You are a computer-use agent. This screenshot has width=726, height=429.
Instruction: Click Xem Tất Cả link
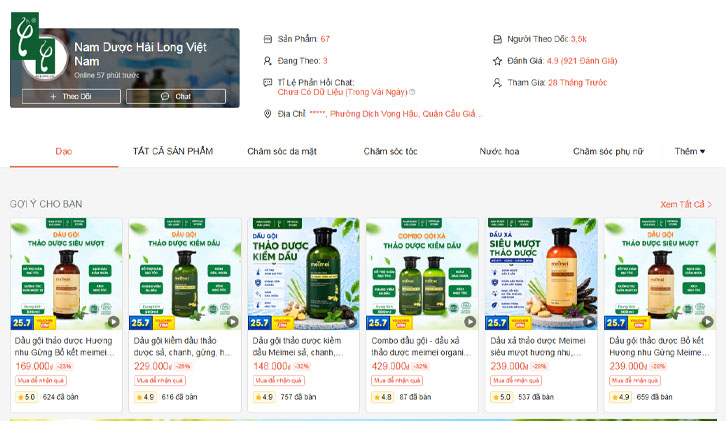tap(686, 204)
